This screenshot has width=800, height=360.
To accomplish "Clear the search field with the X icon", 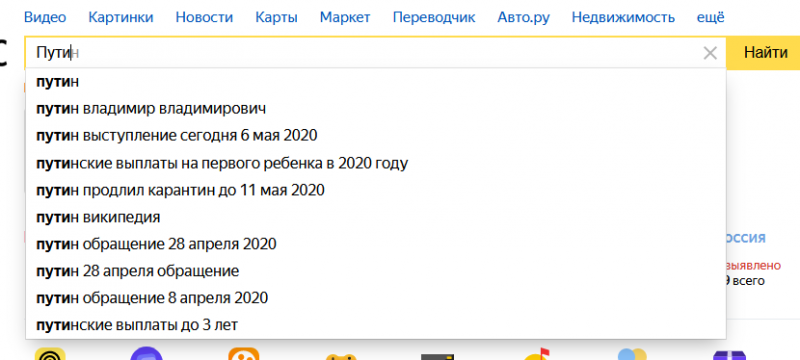I will [710, 53].
